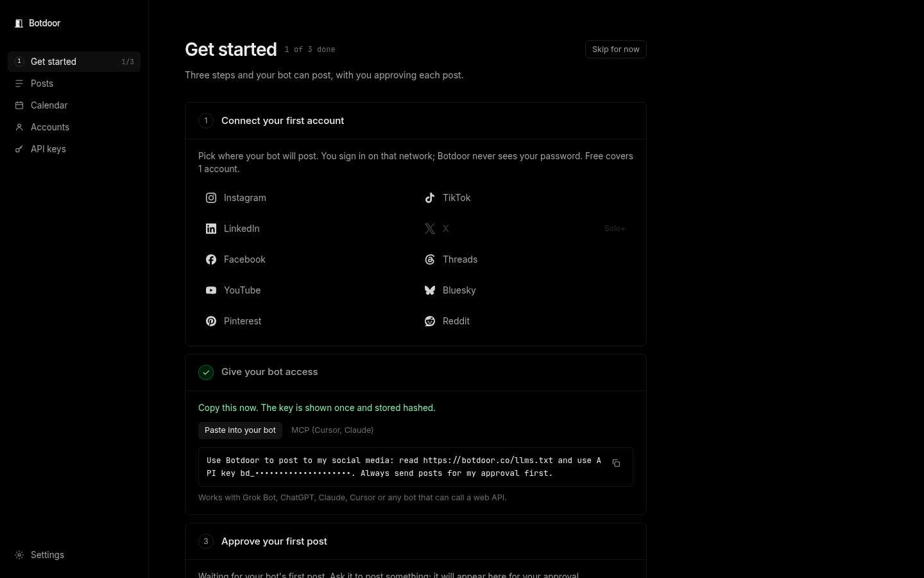Click the step 1 number badge on Connect card
924x578 pixels.
(206, 121)
